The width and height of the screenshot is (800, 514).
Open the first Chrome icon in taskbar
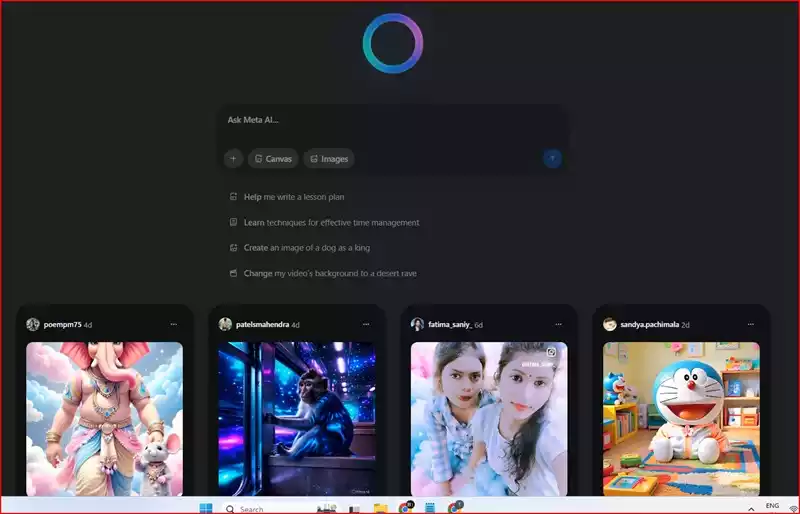click(x=406, y=507)
